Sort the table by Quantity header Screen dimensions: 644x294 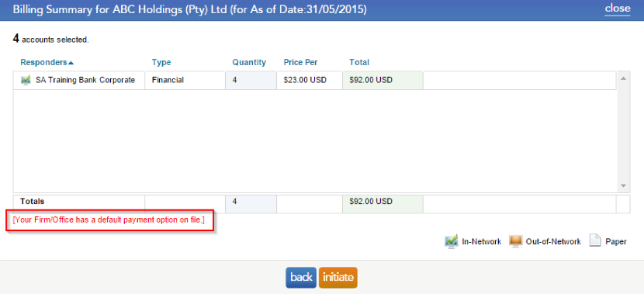[x=249, y=62]
